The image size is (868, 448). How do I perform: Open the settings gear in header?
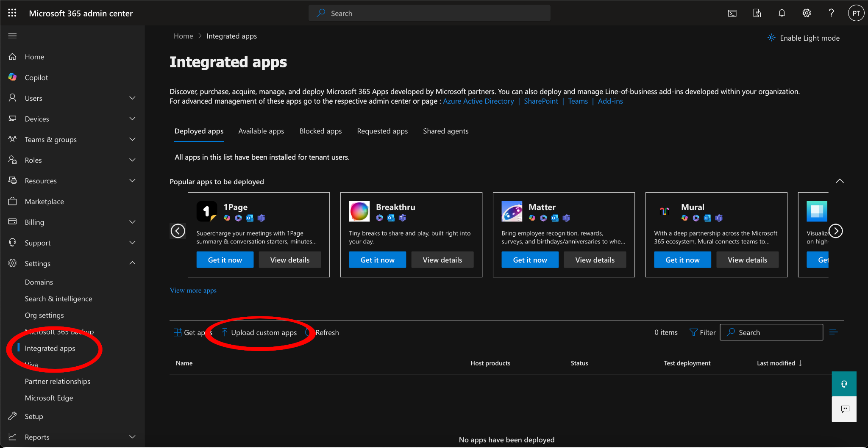pos(807,13)
